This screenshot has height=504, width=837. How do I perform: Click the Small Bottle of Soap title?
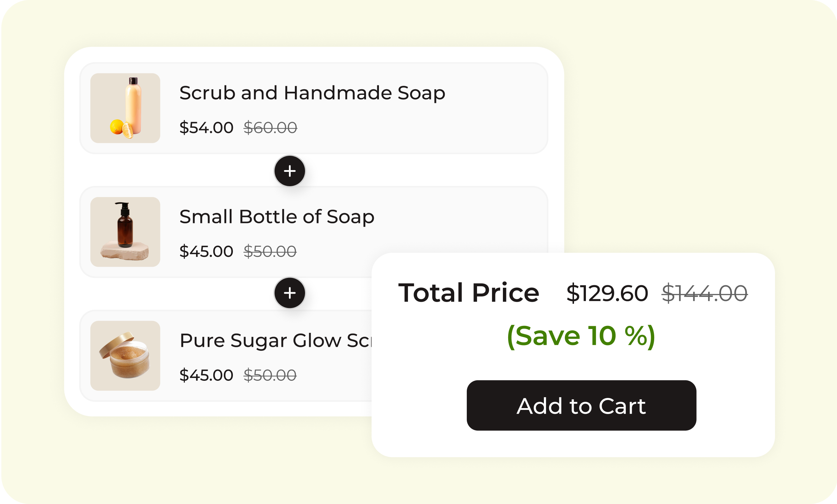(277, 217)
